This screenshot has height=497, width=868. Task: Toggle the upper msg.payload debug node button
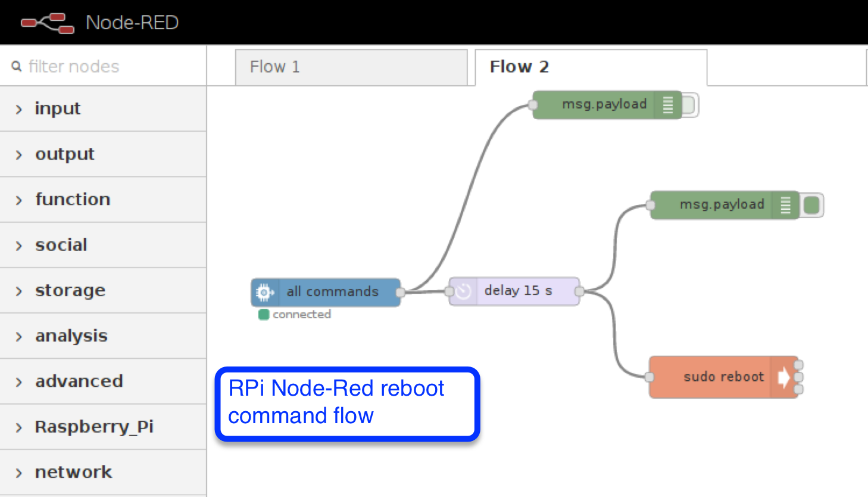click(x=689, y=105)
